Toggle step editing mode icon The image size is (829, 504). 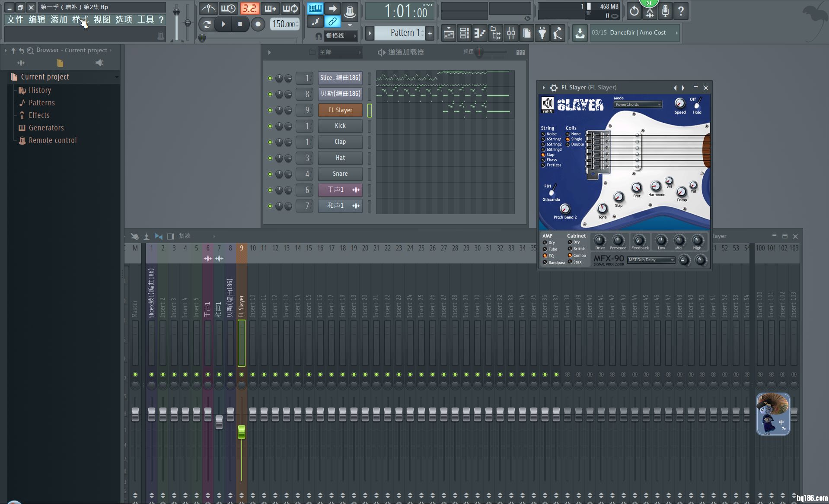pyautogui.click(x=316, y=21)
